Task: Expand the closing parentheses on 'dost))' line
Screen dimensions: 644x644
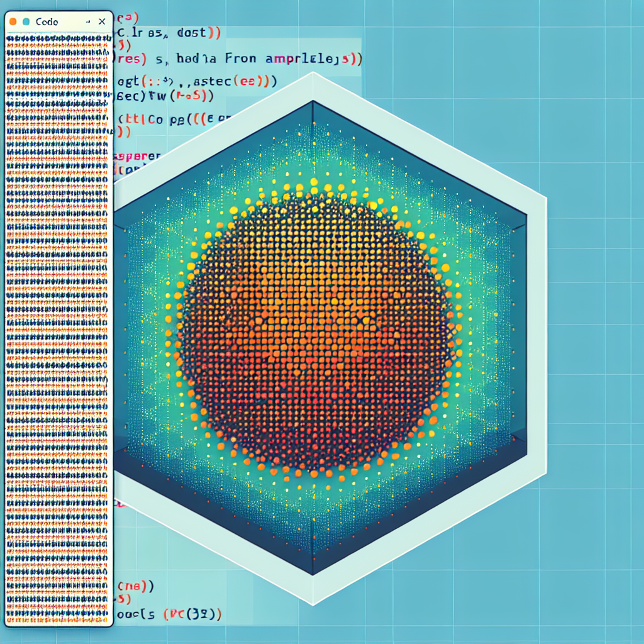Action: tap(214, 33)
